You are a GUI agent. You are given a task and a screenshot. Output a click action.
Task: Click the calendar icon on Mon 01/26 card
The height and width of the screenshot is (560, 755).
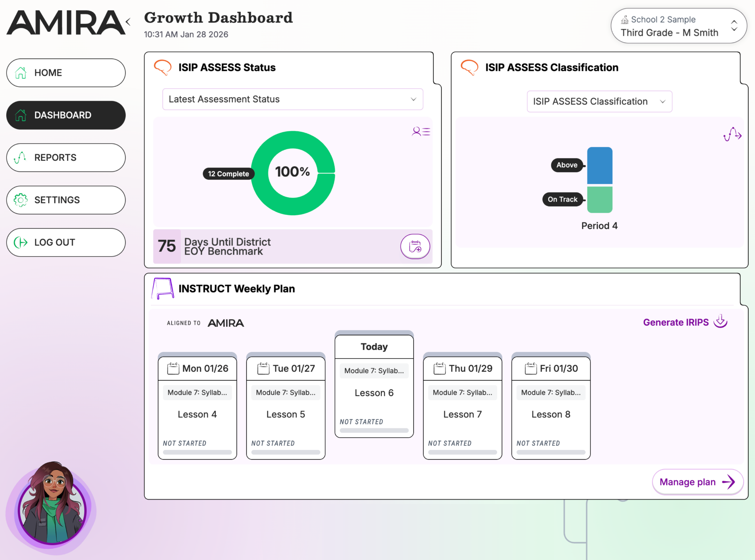173,368
